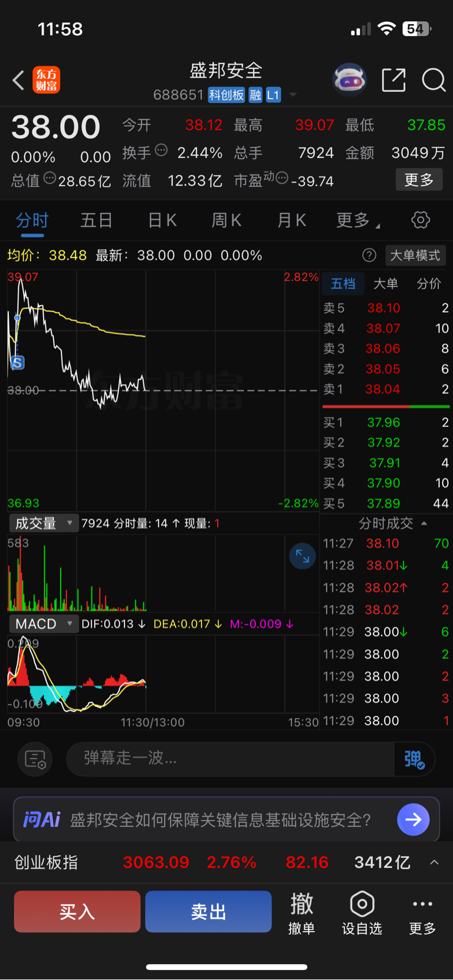Tap the L1 level badge
The width and height of the screenshot is (453, 980).
(x=273, y=95)
